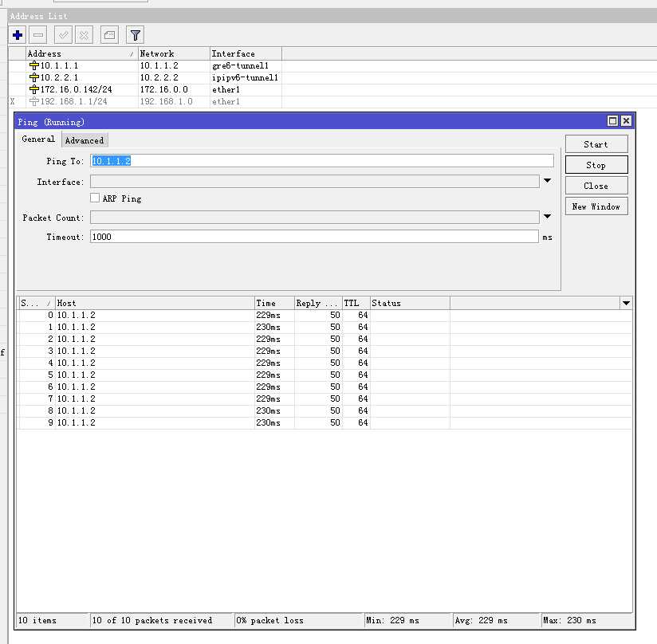Sort Address List by Network column header
657x644 pixels.
174,53
